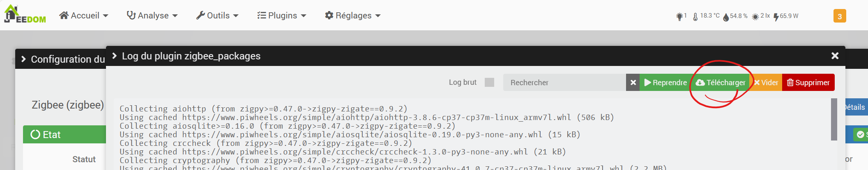Click the light bulb status icon
Screen dimensions: 868x170
pyautogui.click(x=679, y=16)
